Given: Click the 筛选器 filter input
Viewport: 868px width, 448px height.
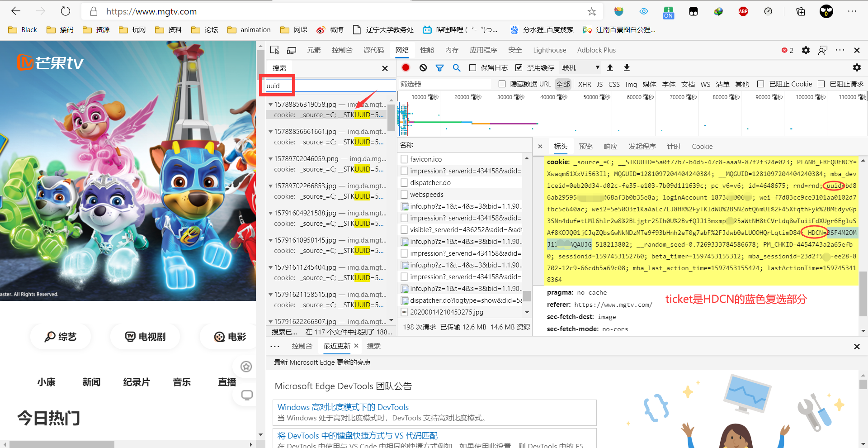Looking at the screenshot, I should click(x=444, y=84).
